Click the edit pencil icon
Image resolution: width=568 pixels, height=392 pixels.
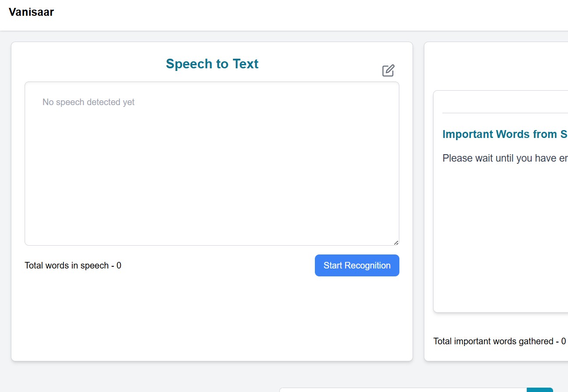tap(388, 71)
